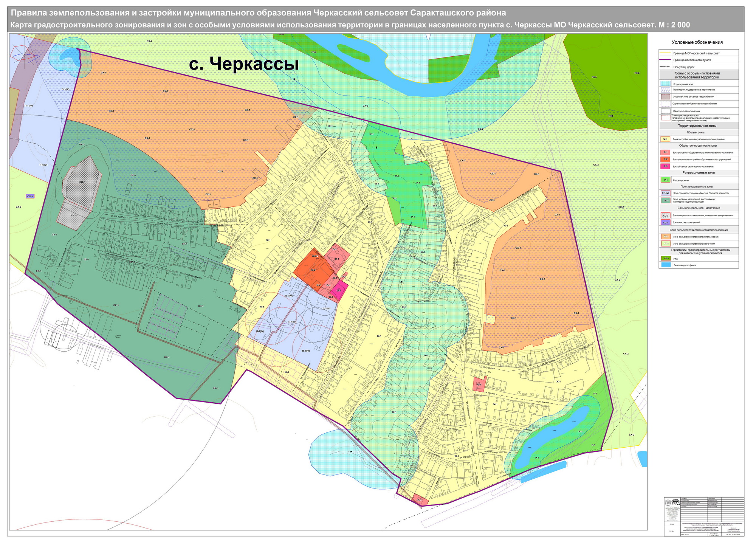This screenshot has height=541, width=756.
Task: Click the purple СО-4 legend swatch
Action: click(x=665, y=223)
